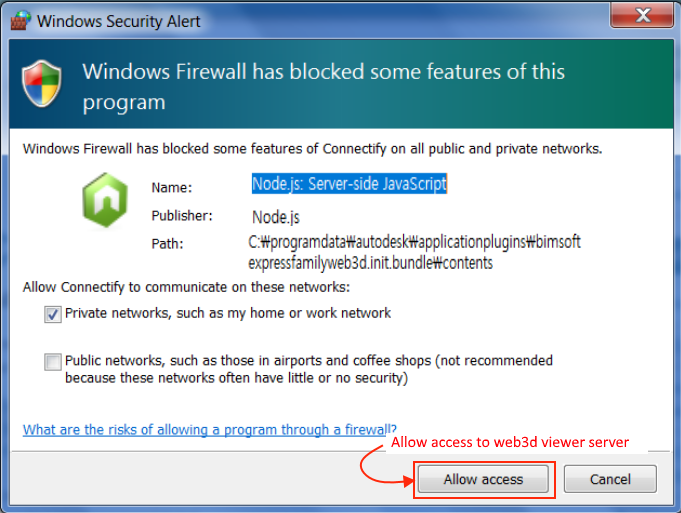Click the program path text
Viewport: 681px width, 513px height.
(x=414, y=252)
